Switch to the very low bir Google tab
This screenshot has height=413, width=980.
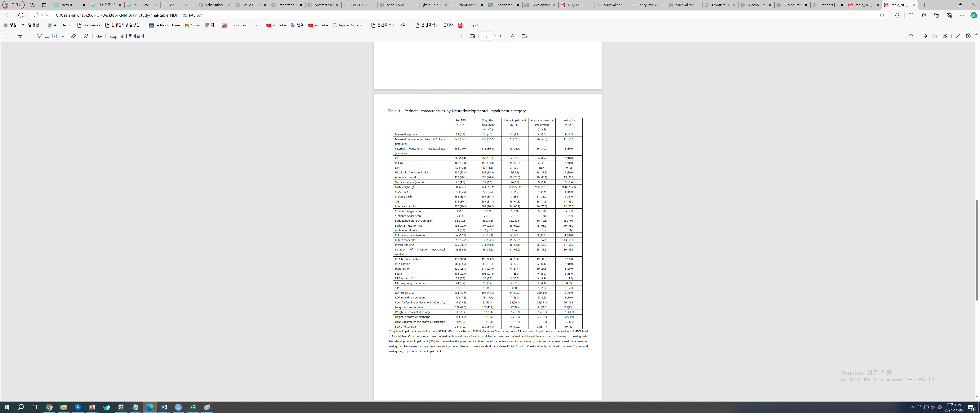click(648, 5)
